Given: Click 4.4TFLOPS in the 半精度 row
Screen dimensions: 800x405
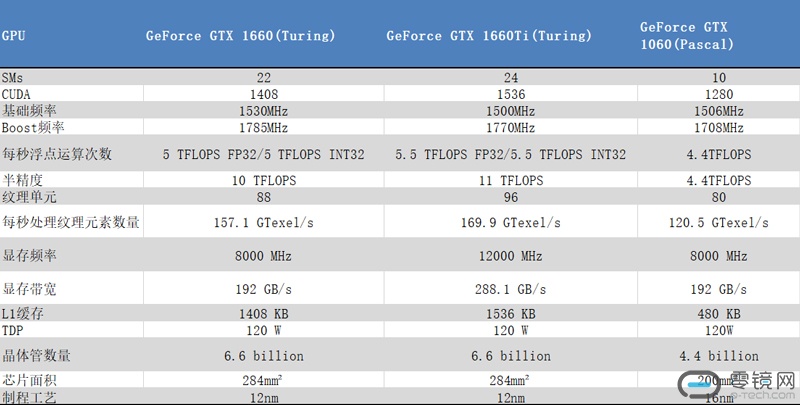Looking at the screenshot, I should click(x=719, y=181).
